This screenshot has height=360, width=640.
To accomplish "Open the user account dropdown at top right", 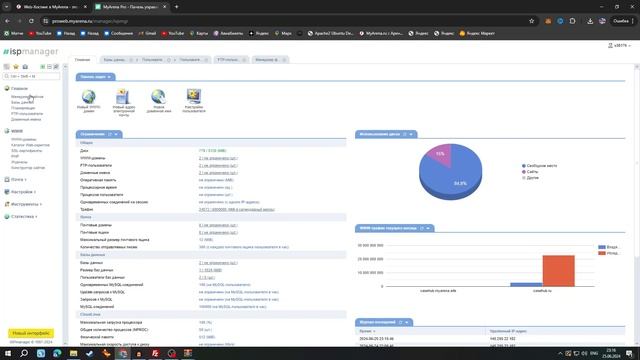I will tap(620, 45).
